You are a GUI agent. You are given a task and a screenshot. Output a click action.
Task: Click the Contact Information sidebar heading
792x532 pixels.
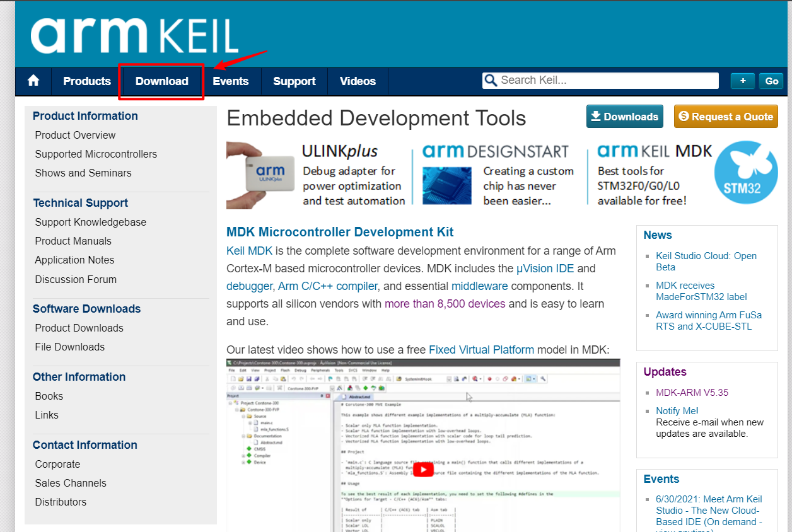click(x=85, y=445)
